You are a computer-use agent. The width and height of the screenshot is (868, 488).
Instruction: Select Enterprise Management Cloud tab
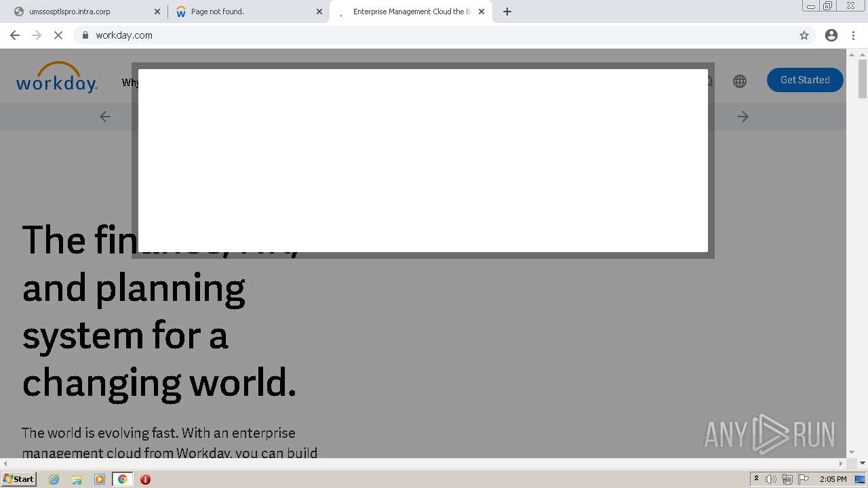click(410, 12)
